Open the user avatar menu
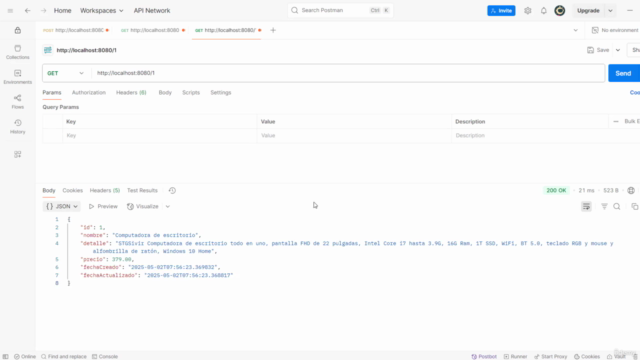Viewport: 640px width, 360px height. (x=560, y=11)
